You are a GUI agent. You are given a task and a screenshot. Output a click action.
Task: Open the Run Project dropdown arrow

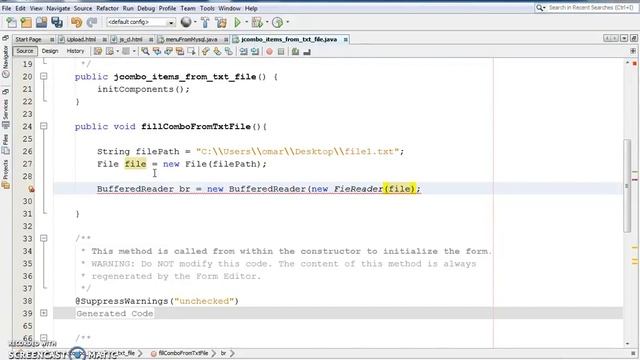click(246, 22)
